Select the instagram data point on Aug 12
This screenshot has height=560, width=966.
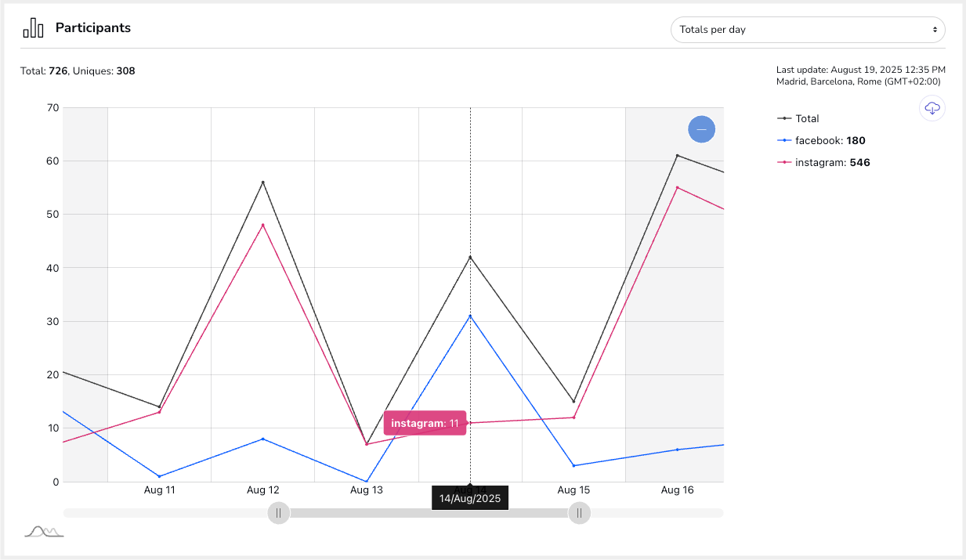coord(263,226)
